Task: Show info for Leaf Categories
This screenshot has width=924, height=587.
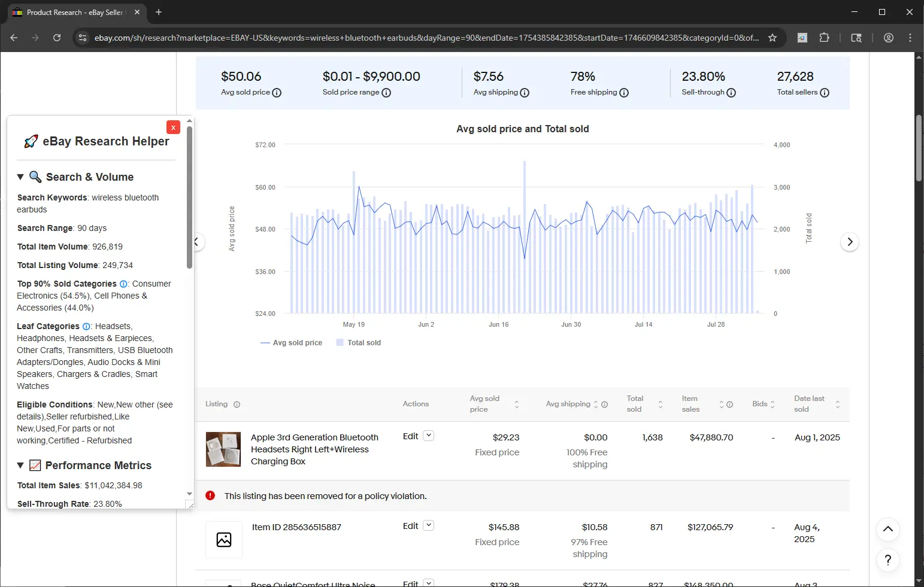Action: coord(86,327)
